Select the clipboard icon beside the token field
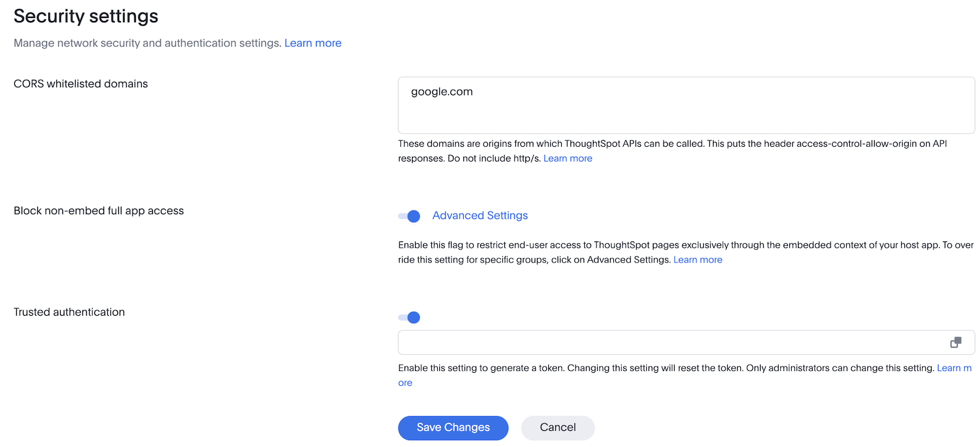 [x=956, y=342]
